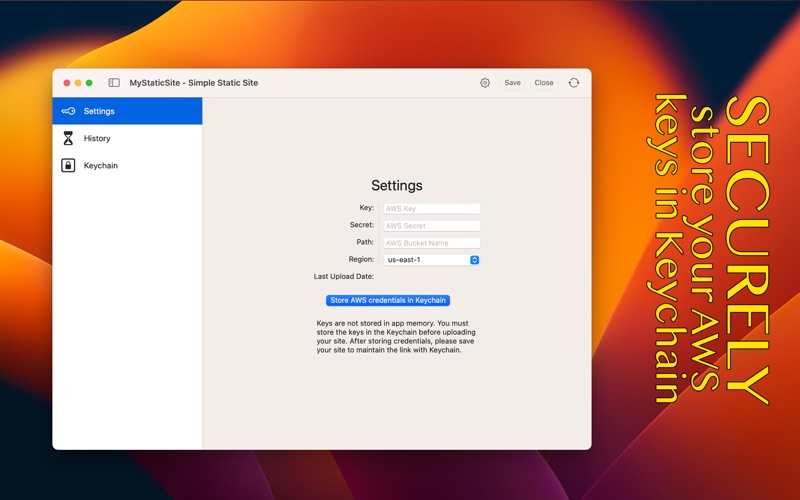Open the Keychain sidebar item

(x=128, y=165)
